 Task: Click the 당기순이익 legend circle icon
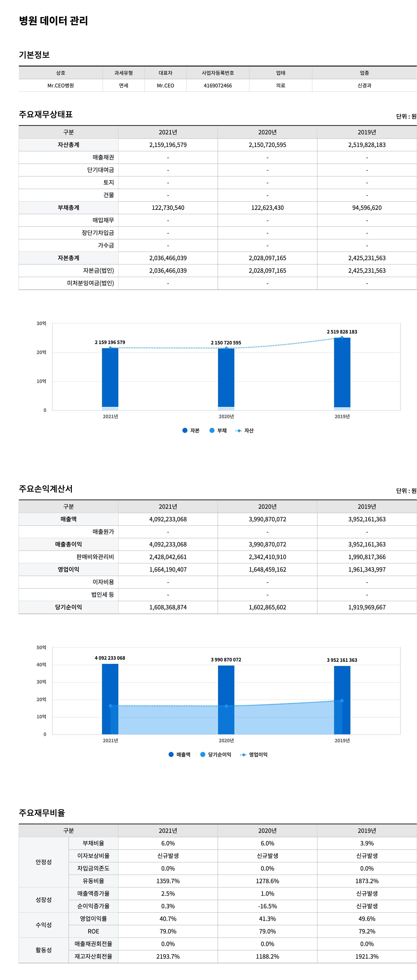(203, 754)
